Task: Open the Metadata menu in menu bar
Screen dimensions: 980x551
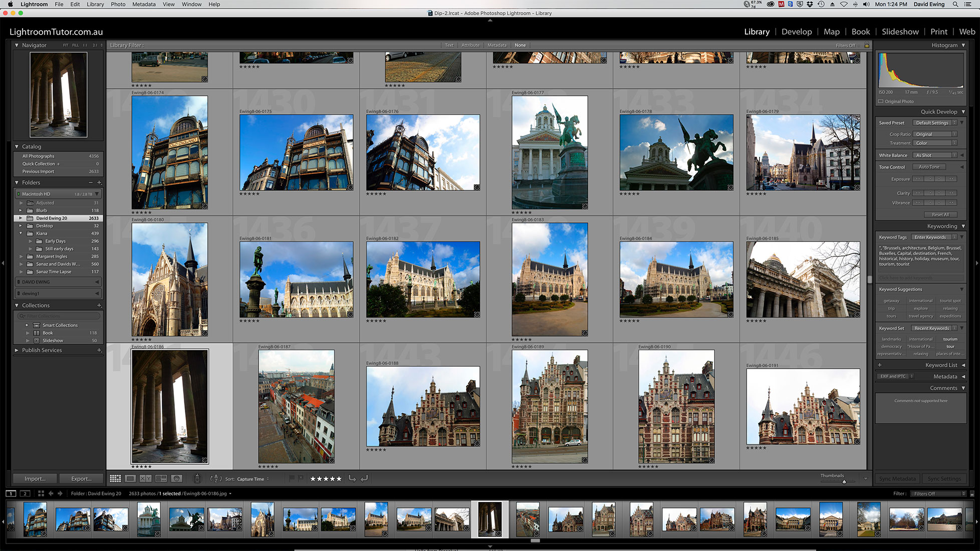Action: [x=144, y=4]
